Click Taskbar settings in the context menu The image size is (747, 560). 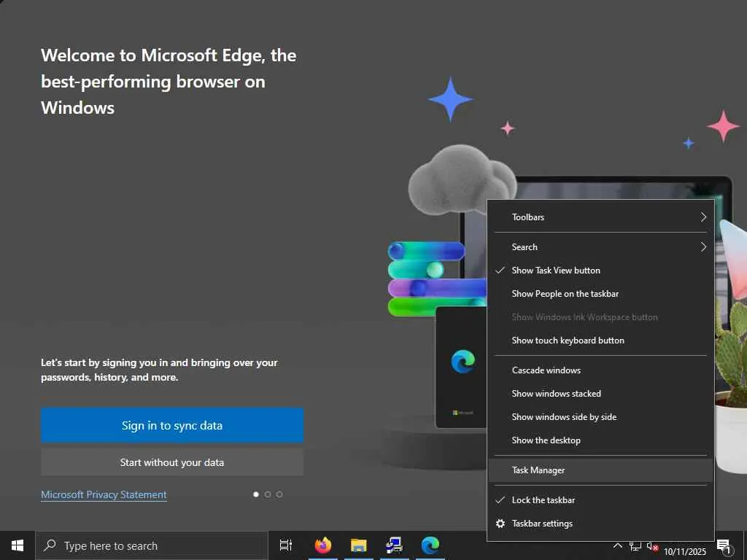point(601,524)
